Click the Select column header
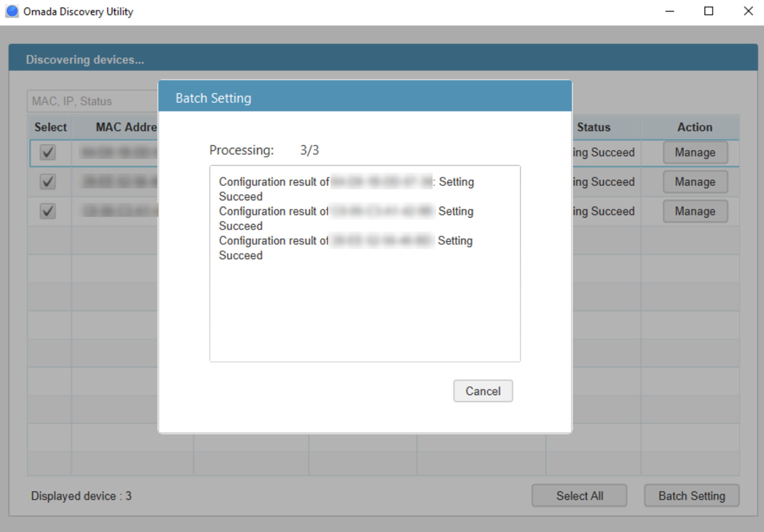 50,127
